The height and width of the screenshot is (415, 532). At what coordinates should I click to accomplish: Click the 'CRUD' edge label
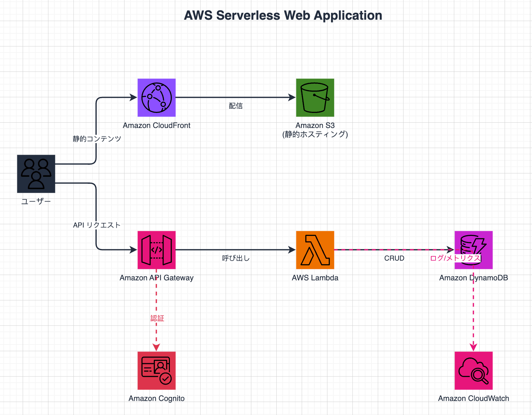[394, 258]
